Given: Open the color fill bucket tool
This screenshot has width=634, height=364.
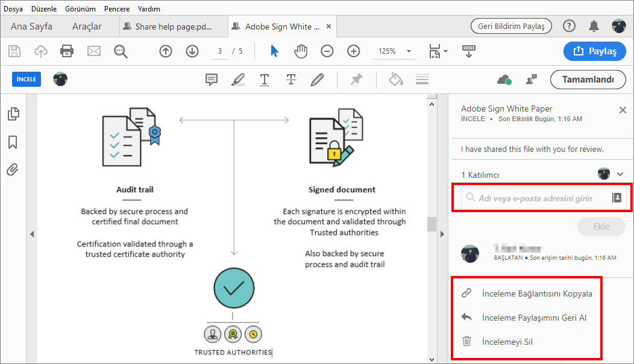Looking at the screenshot, I should click(396, 80).
